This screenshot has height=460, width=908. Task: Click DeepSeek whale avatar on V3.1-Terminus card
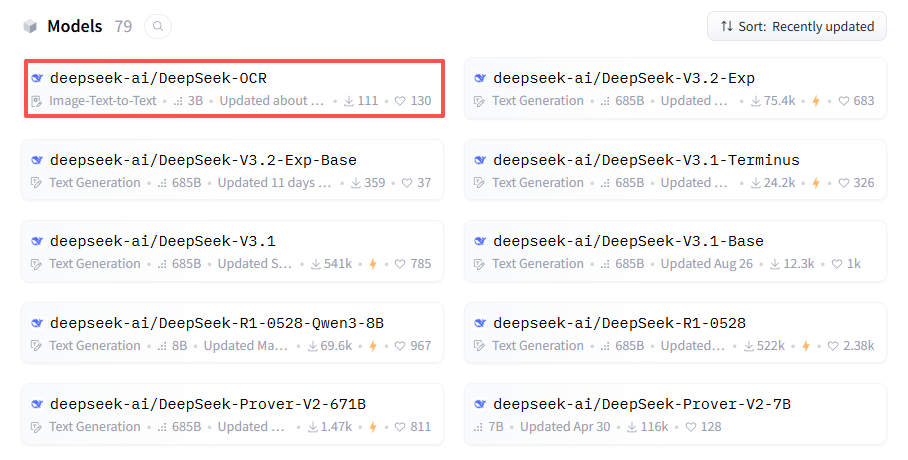point(479,160)
